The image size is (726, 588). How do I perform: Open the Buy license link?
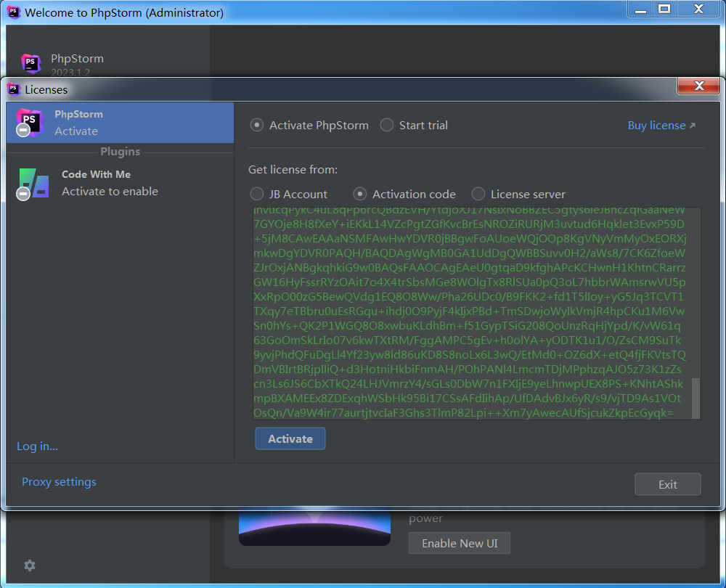tap(661, 126)
